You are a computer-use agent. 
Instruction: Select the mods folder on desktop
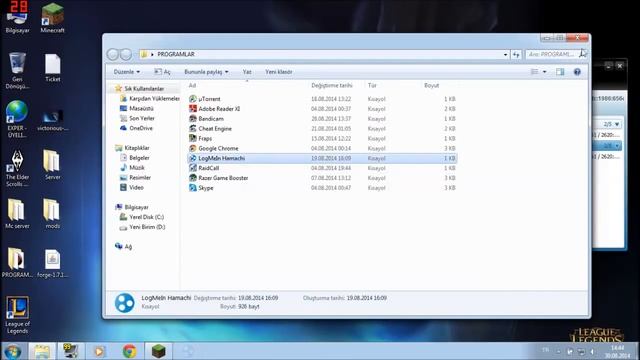(x=52, y=214)
